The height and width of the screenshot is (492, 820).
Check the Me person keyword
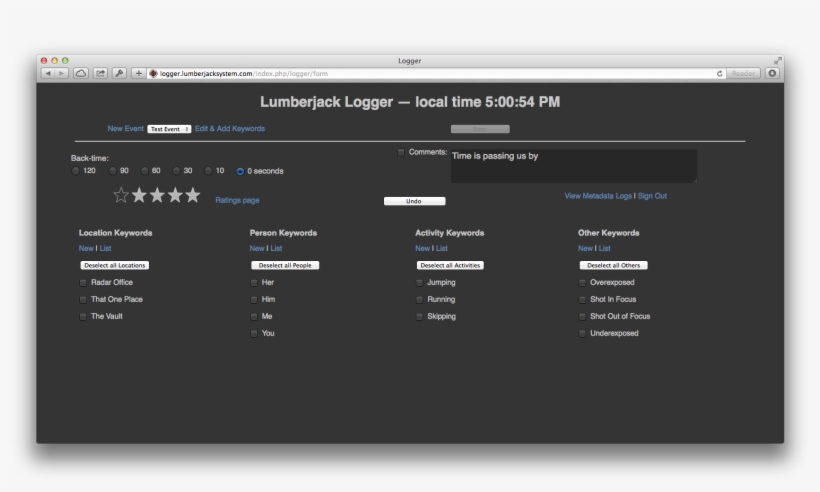[x=254, y=317]
